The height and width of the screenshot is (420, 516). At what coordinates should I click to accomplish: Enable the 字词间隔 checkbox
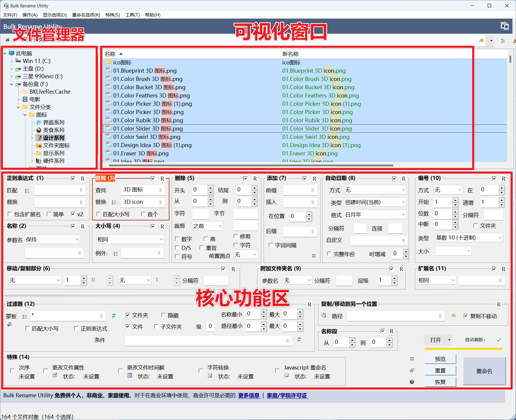point(271,245)
